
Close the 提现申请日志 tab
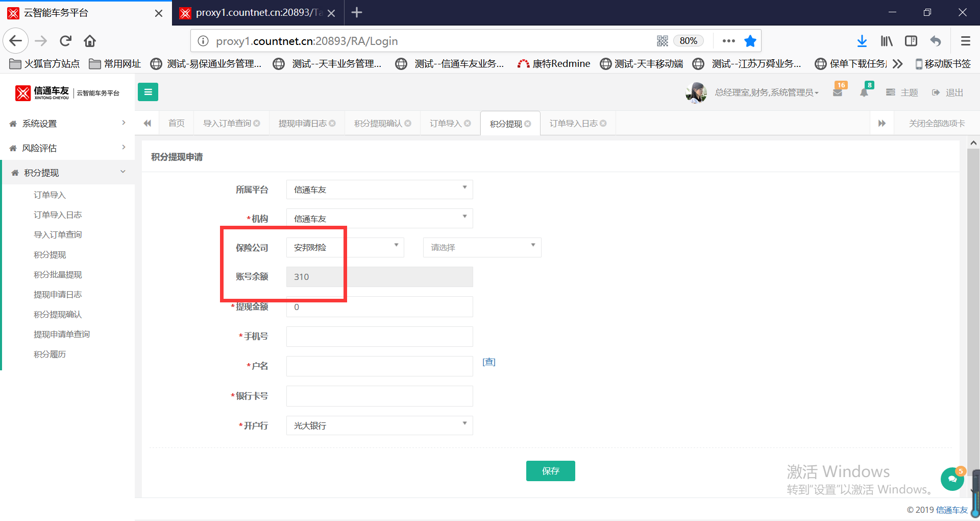(332, 123)
